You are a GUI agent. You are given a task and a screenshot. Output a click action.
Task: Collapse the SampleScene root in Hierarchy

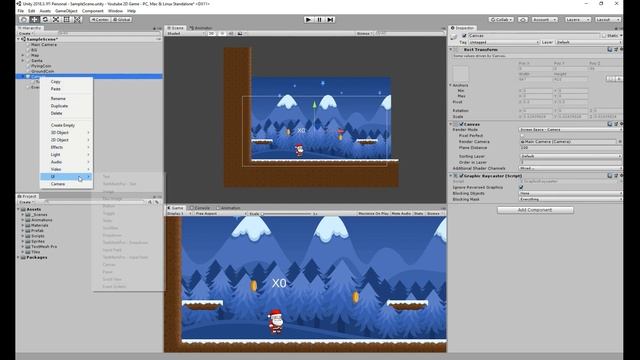[19, 39]
